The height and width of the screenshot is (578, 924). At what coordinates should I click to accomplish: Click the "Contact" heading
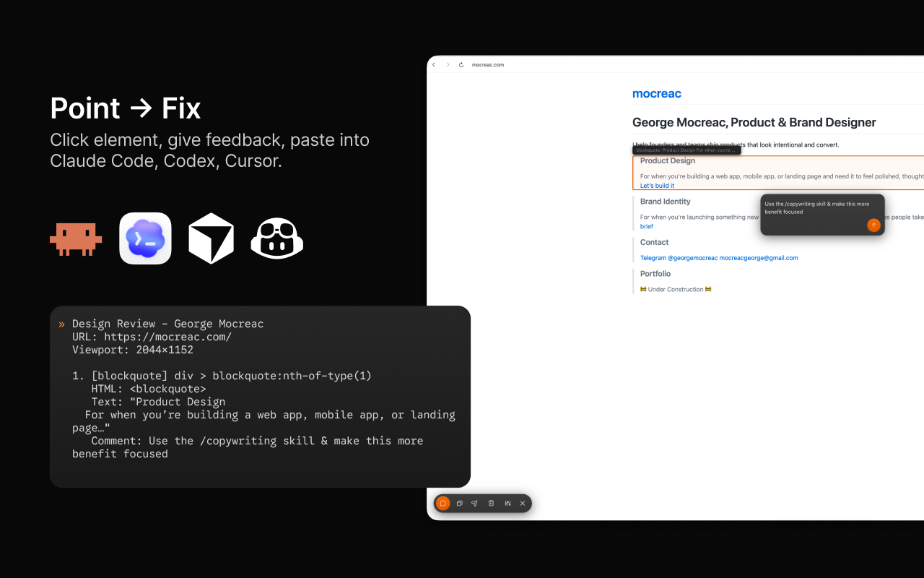pos(655,242)
